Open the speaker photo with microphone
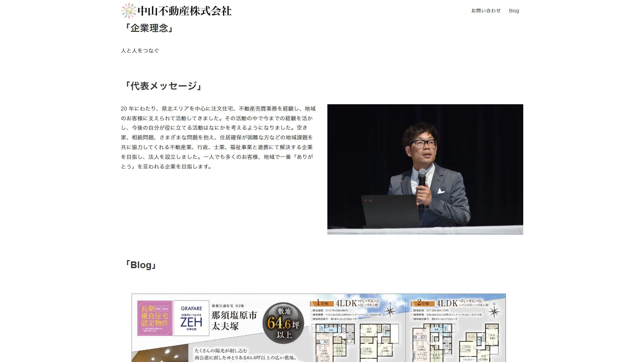Image resolution: width=644 pixels, height=362 pixels. tap(425, 169)
